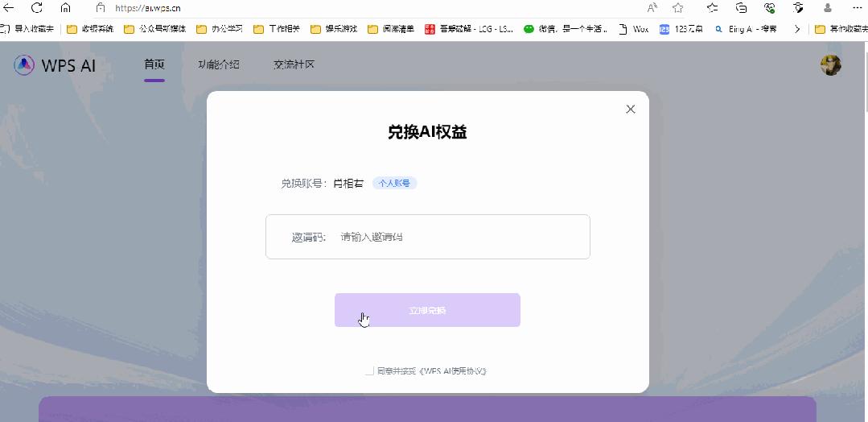Image resolution: width=868 pixels, height=422 pixels.
Task: Select the 首页 navigation tab
Action: [x=154, y=64]
